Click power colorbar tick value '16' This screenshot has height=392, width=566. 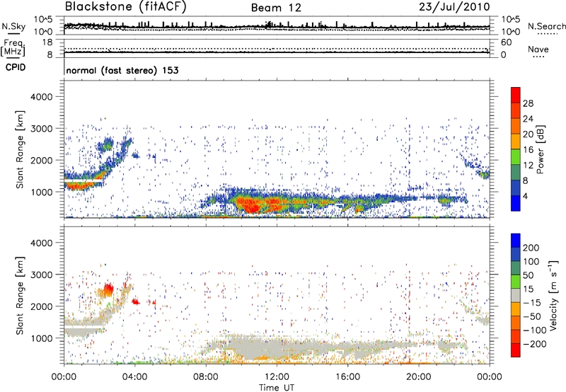tap(528, 149)
